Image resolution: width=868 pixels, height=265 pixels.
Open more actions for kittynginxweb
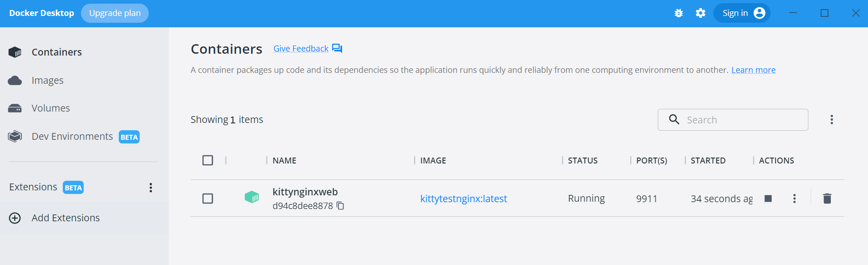pos(794,199)
